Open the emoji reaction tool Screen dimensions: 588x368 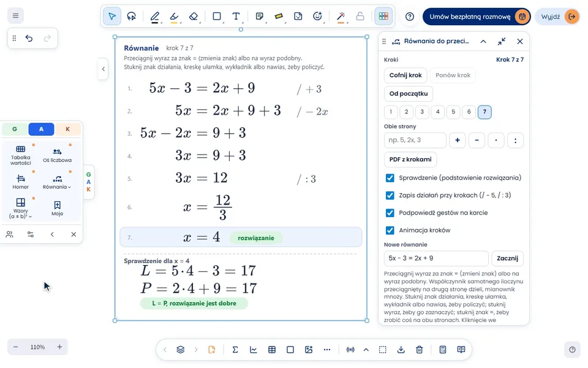318,16
